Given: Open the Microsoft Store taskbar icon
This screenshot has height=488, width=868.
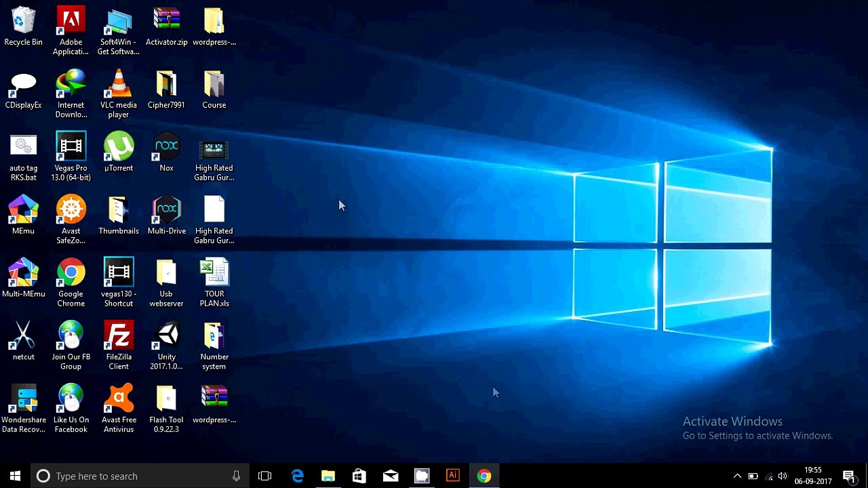Looking at the screenshot, I should tap(359, 476).
